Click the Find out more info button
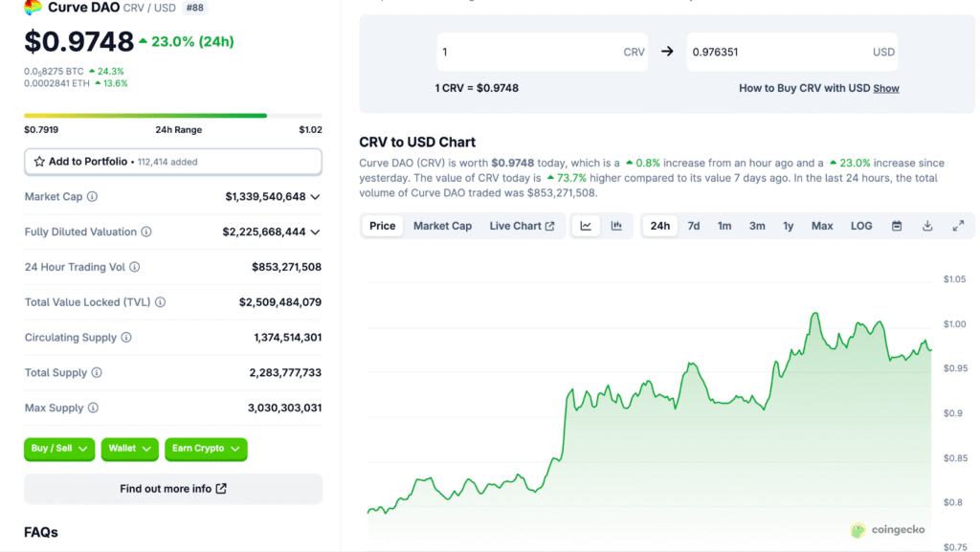Viewport: 980px width, 552px height. pos(172,489)
